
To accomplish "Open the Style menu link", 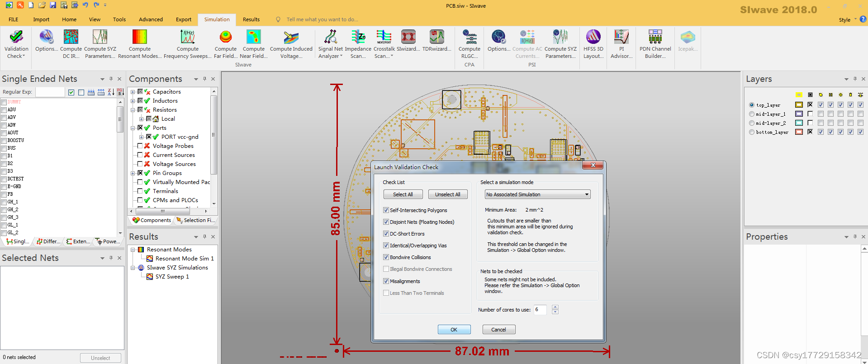I will click(844, 20).
